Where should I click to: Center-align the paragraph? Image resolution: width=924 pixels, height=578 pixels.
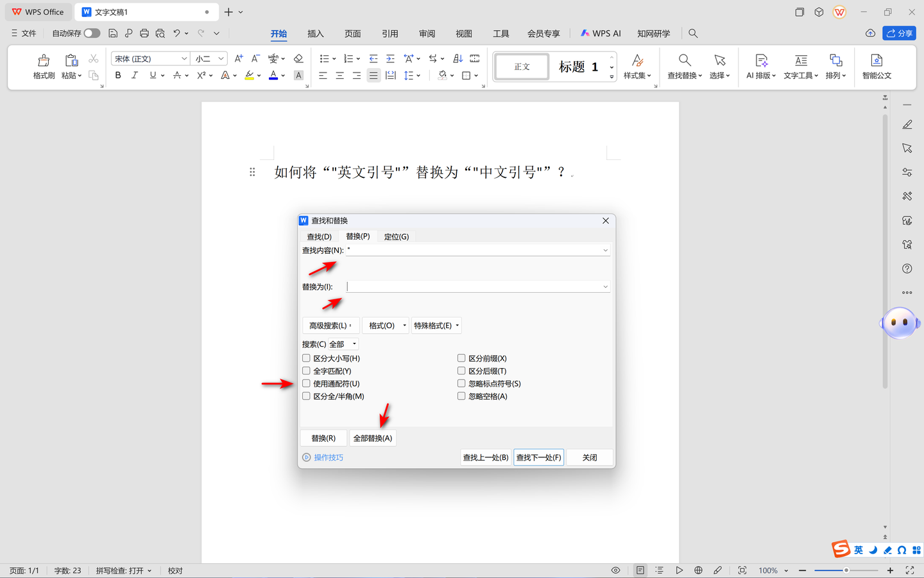[340, 75]
